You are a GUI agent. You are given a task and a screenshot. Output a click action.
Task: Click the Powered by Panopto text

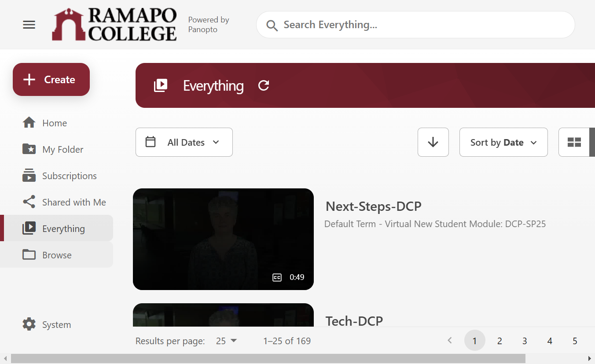(x=209, y=25)
